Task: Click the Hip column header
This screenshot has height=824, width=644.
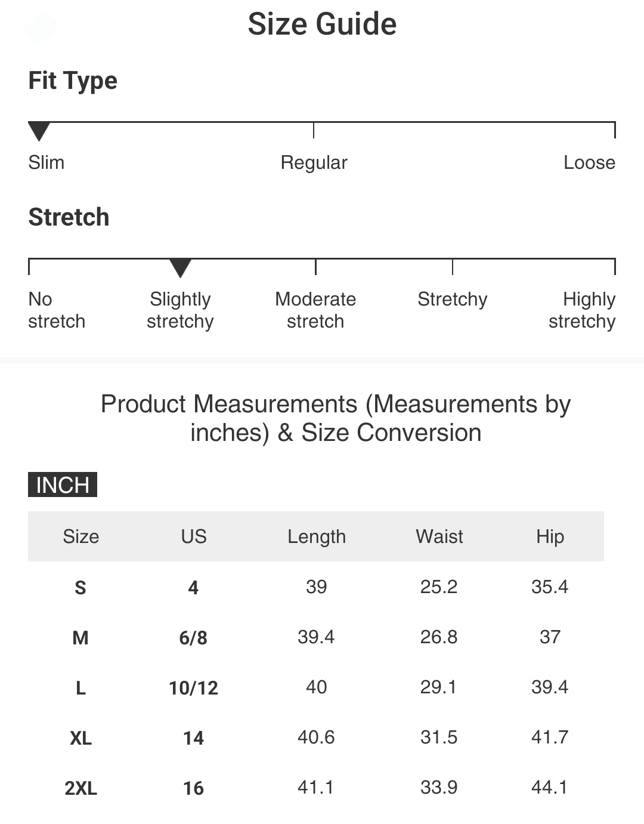Action: click(x=550, y=536)
